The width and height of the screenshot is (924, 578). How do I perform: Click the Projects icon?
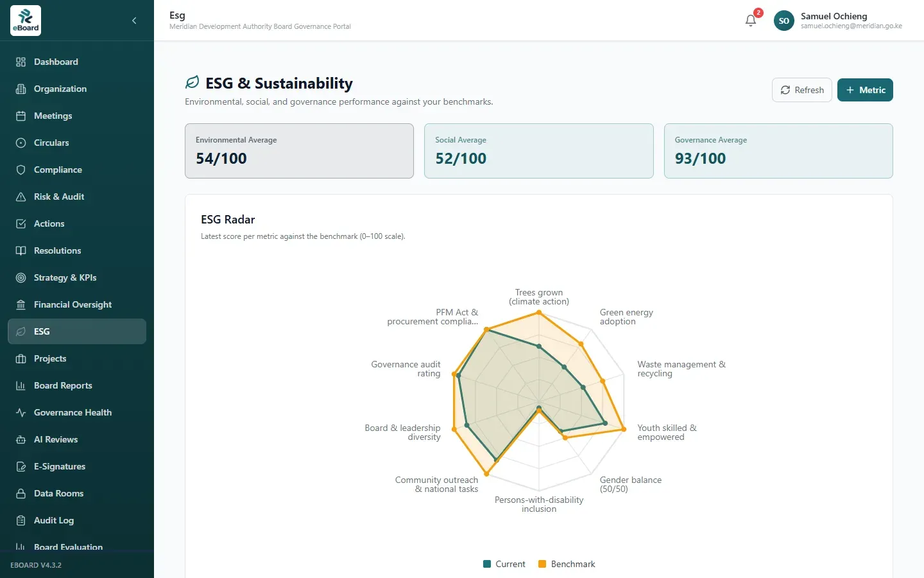21,358
